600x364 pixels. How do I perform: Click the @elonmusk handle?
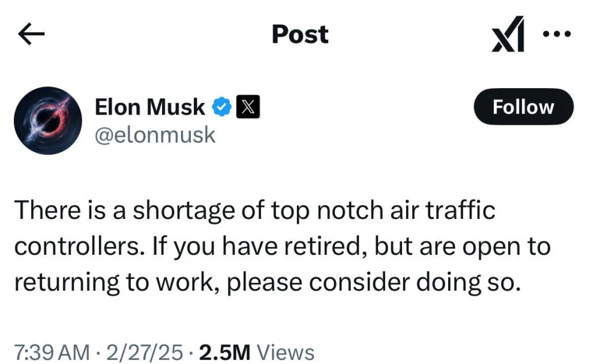point(155,135)
